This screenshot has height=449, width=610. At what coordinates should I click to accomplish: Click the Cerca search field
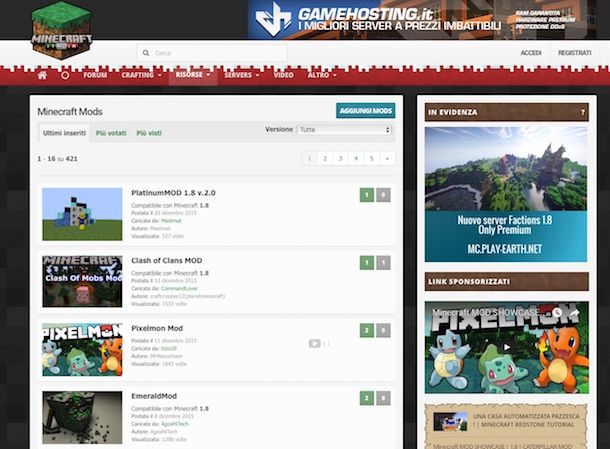tap(212, 53)
